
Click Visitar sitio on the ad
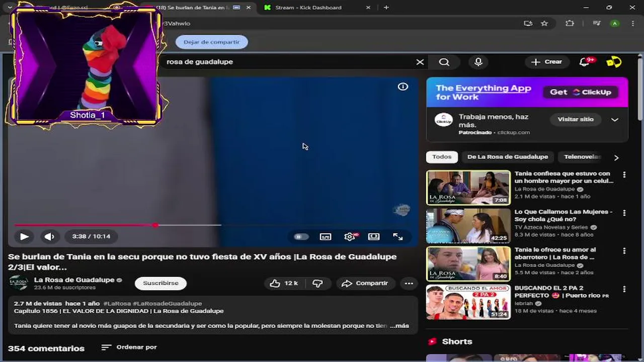click(x=576, y=119)
